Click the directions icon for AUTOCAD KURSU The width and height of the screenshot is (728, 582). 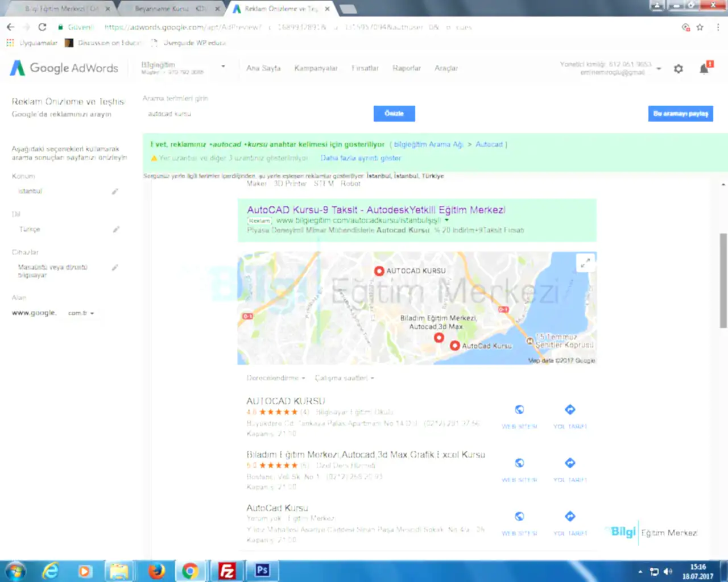coord(570,410)
